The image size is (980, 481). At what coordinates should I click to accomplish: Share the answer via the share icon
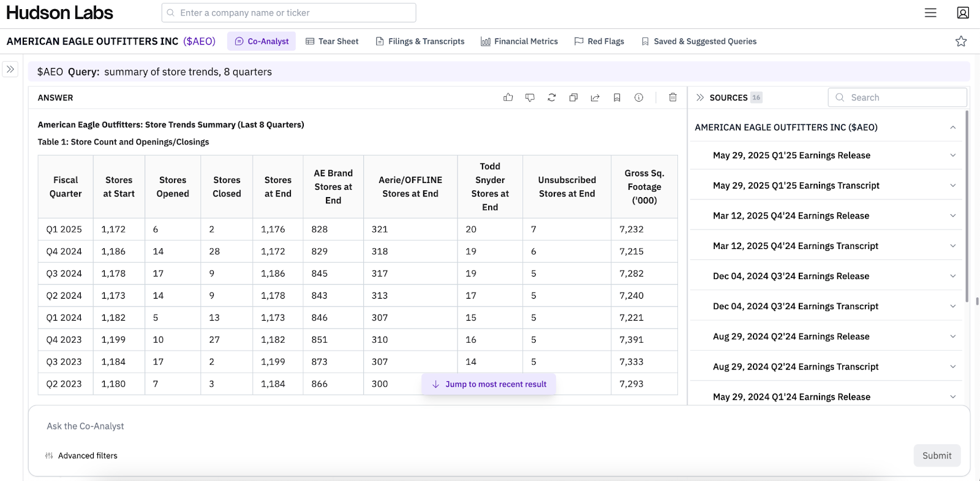pos(595,97)
